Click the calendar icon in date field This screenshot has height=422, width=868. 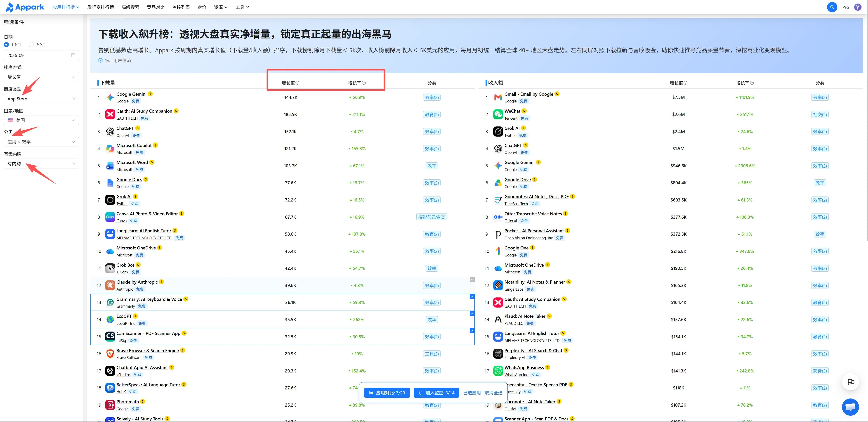pos(73,55)
